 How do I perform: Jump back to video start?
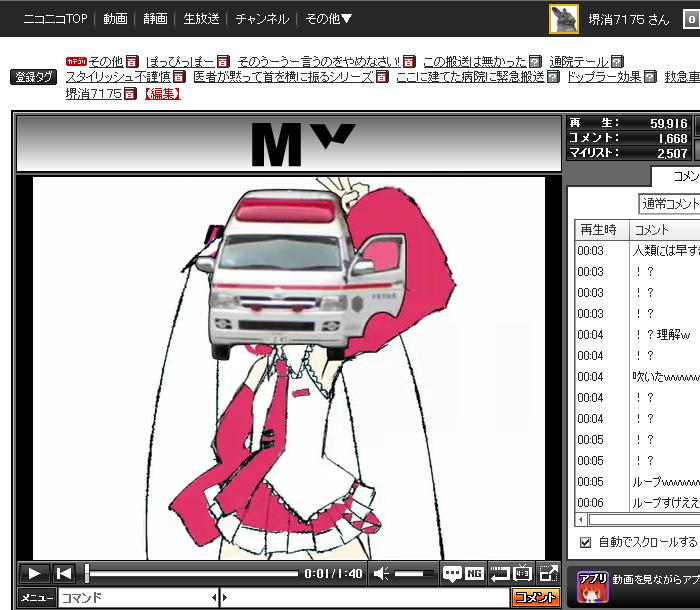64,573
